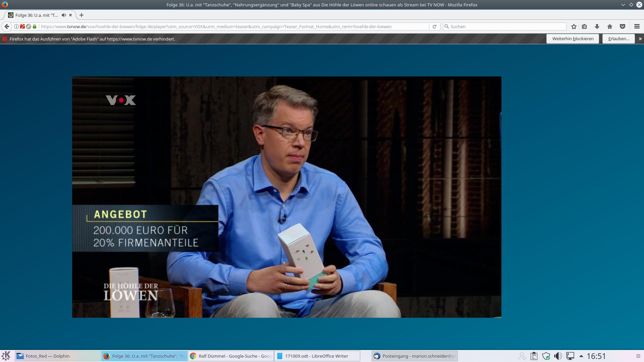Open site info icon in address bar
Screen dimensions: 644x362
click(16, 26)
